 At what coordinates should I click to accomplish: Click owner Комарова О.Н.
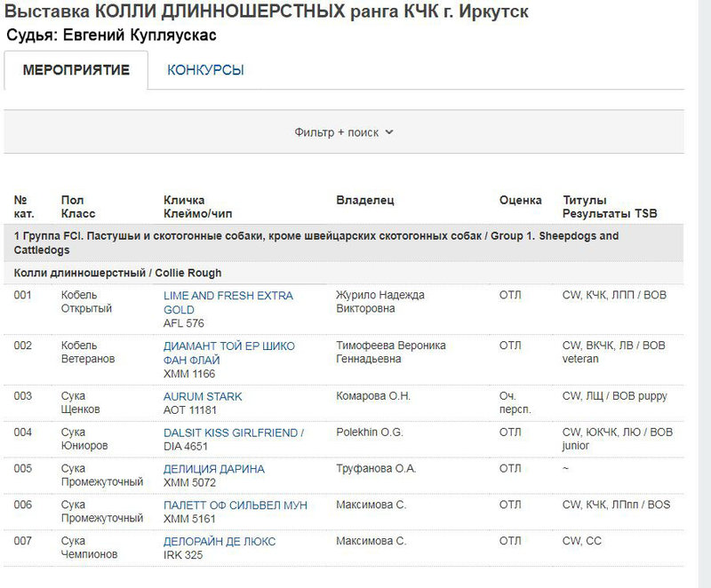coord(373,396)
